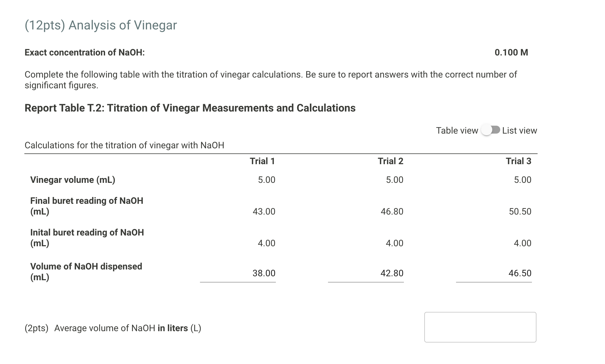Click Trial 3 volume dispensed field showing 46.50
This screenshot has height=364, width=605.
coord(494,273)
